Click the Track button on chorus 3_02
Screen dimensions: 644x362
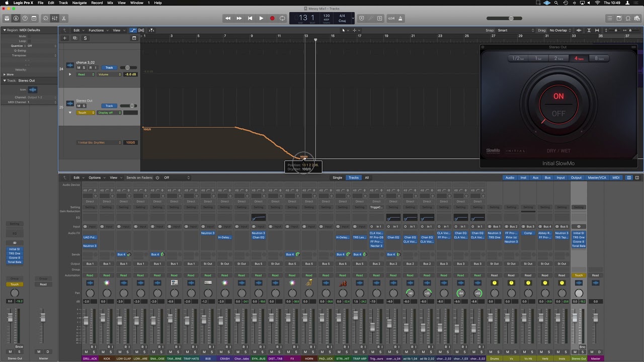109,67
